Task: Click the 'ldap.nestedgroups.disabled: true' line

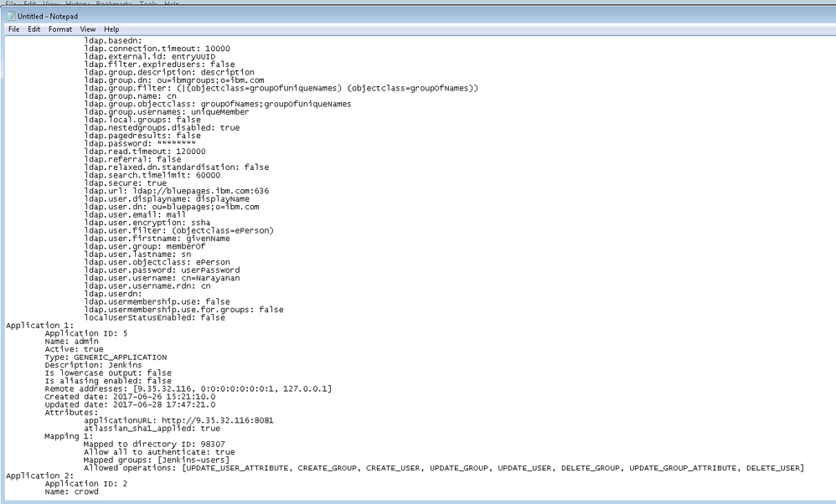Action: pyautogui.click(x=162, y=128)
